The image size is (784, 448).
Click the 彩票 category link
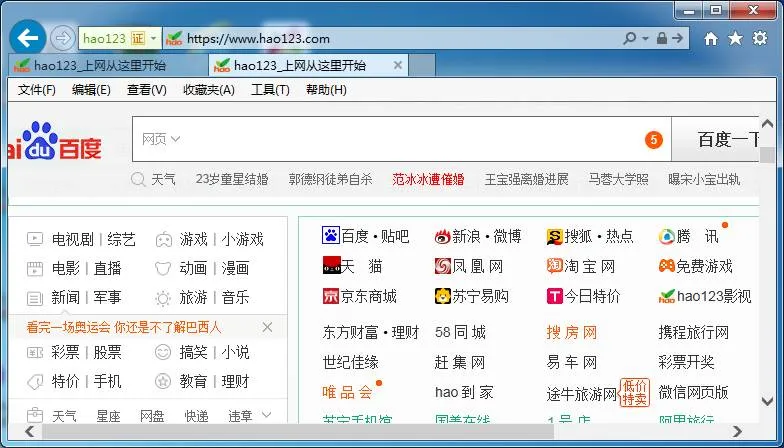click(66, 352)
